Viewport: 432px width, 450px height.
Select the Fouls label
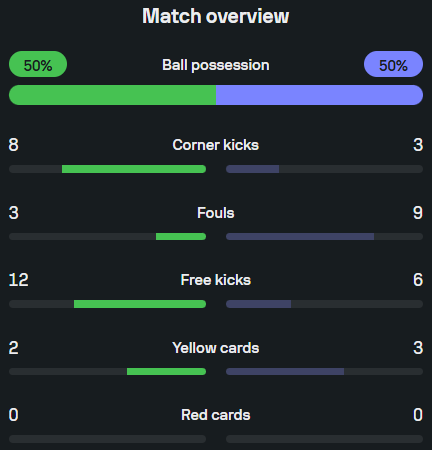[216, 213]
